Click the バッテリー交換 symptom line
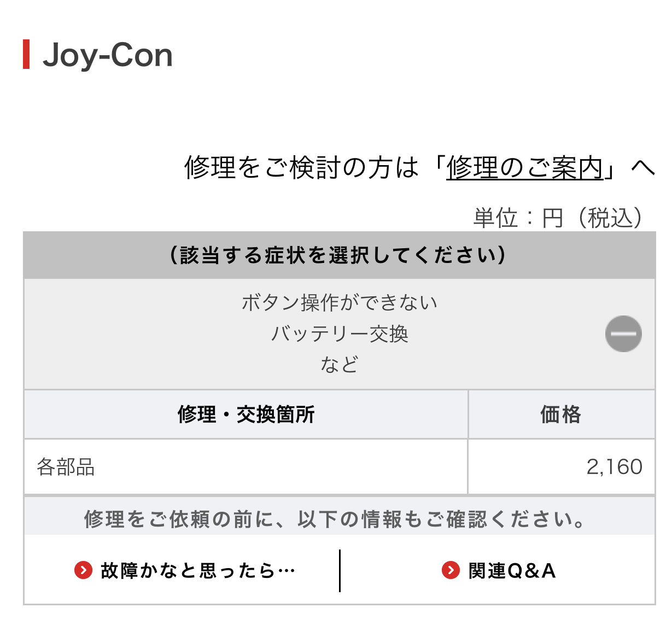Screen dimensions: 672x643 click(x=339, y=334)
